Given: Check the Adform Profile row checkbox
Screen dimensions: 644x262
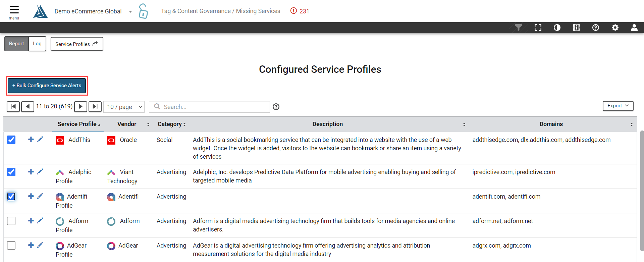Looking at the screenshot, I should (x=11, y=221).
